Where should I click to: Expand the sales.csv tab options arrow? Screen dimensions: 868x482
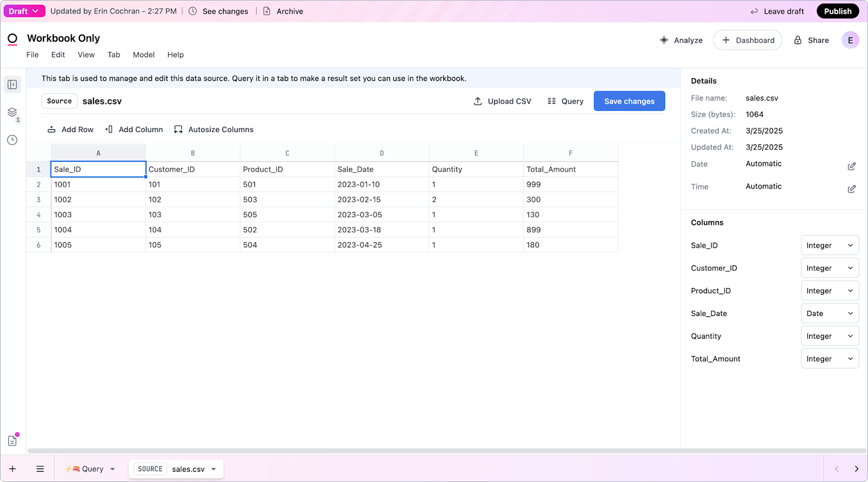(x=214, y=469)
